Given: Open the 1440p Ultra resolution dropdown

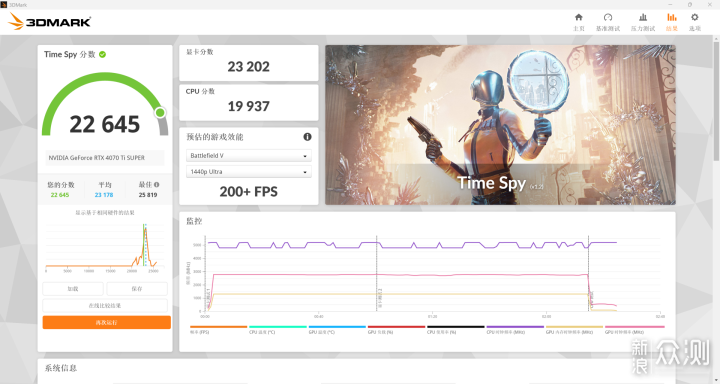Looking at the screenshot, I should click(x=248, y=172).
